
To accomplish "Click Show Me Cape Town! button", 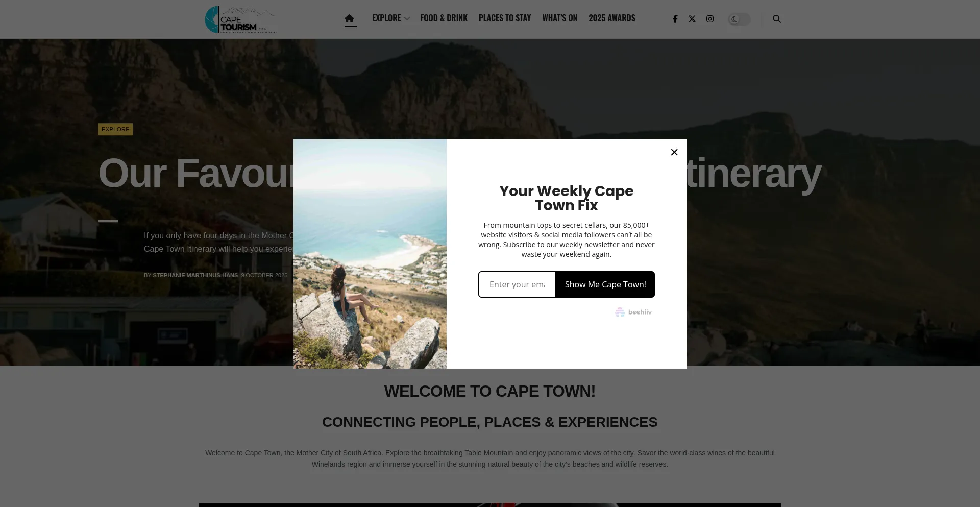I will click(605, 284).
